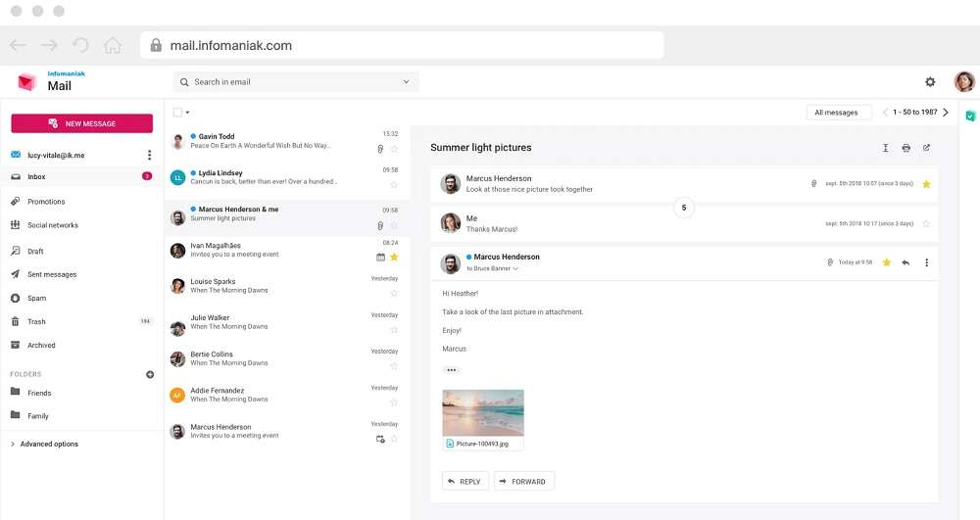
Task: Add a new folder with plus icon
Action: click(x=150, y=374)
